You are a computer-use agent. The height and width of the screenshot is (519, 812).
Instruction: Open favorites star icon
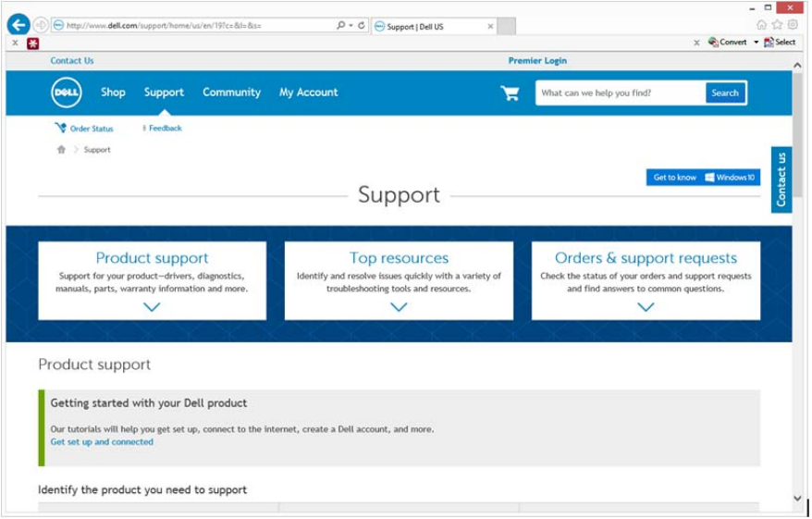coord(777,24)
